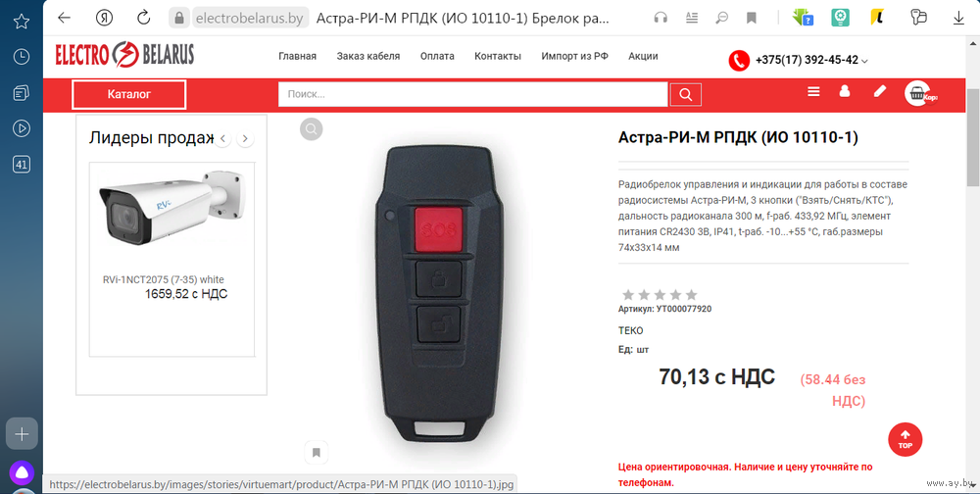
Task: Open browser downloads icon
Action: [x=958, y=19]
